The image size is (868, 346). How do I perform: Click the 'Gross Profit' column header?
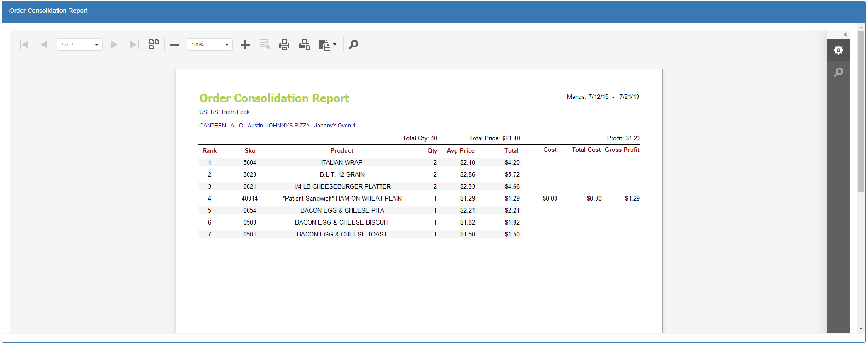(x=622, y=150)
